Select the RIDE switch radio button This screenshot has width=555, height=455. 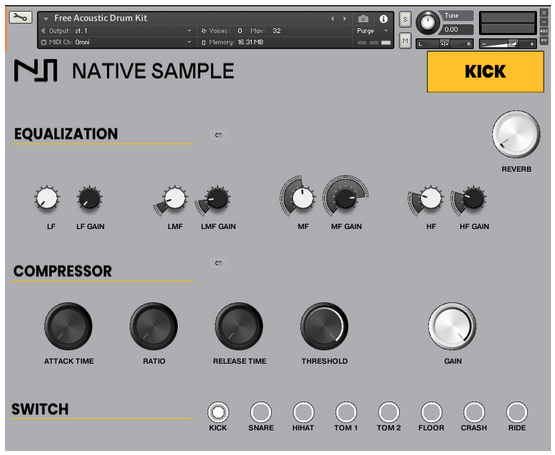click(x=517, y=413)
